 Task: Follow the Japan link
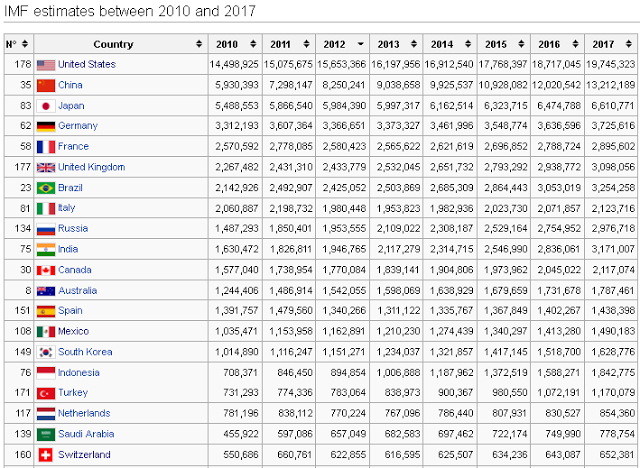tap(71, 106)
